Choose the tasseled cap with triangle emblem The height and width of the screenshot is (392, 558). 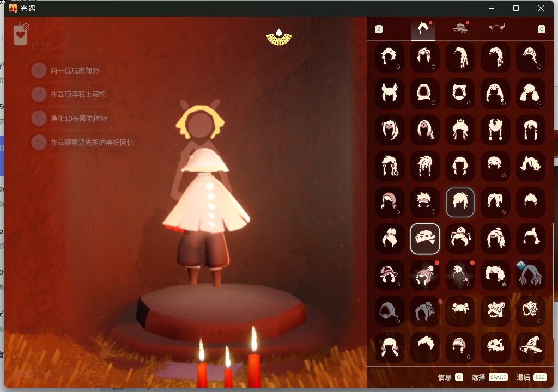pyautogui.click(x=460, y=238)
